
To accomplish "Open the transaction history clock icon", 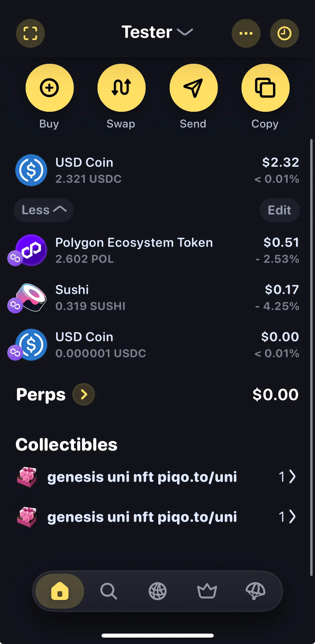I will tap(284, 33).
